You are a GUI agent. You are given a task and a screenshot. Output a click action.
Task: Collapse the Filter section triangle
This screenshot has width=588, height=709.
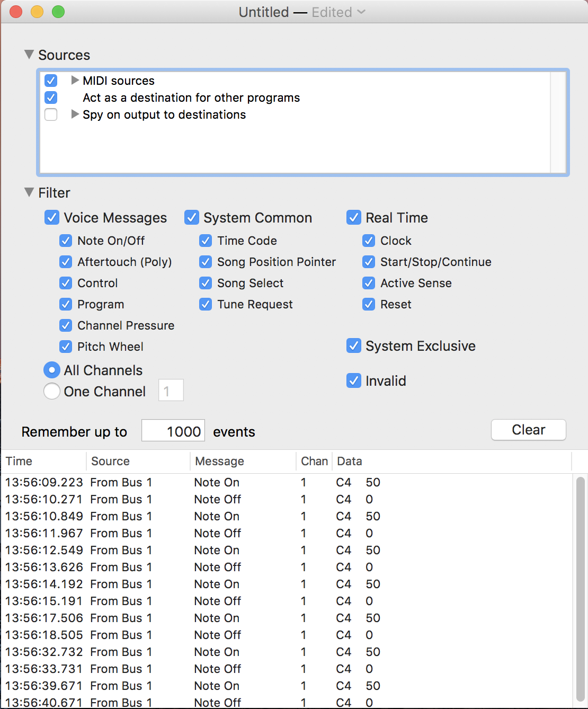coord(29,192)
